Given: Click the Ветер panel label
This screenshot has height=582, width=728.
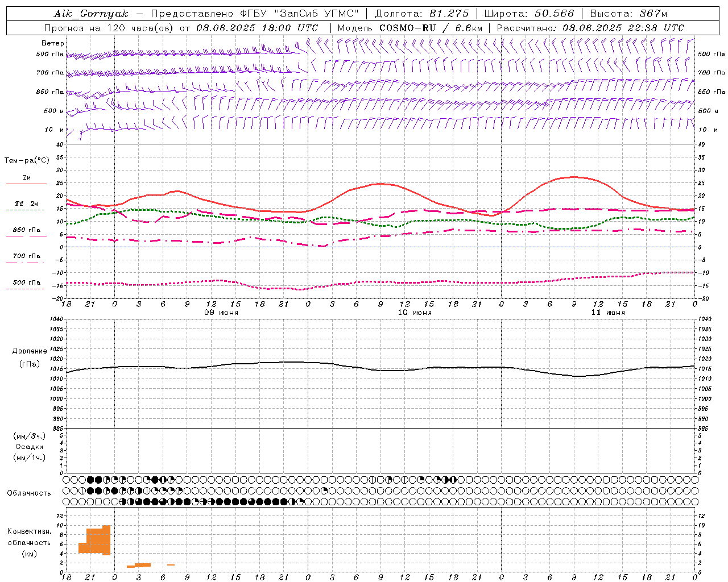Looking at the screenshot, I should pos(53,43).
